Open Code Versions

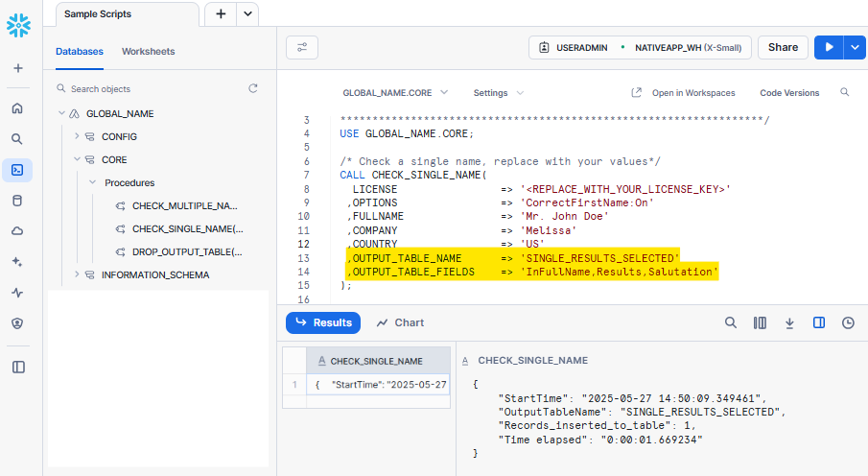click(789, 92)
